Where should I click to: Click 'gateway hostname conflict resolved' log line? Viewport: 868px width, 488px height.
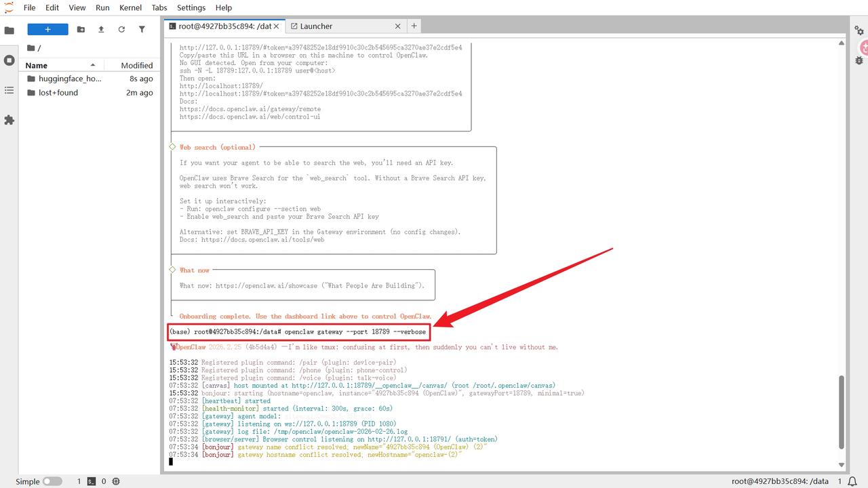pyautogui.click(x=315, y=455)
